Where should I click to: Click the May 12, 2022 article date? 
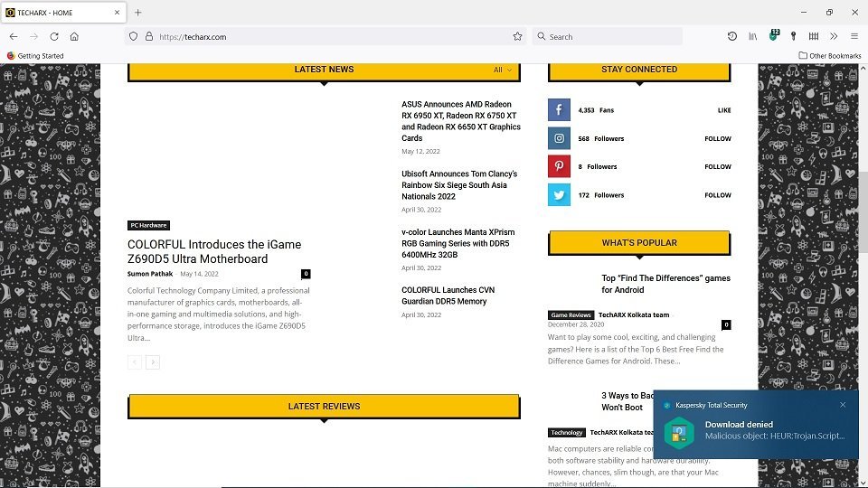420,152
